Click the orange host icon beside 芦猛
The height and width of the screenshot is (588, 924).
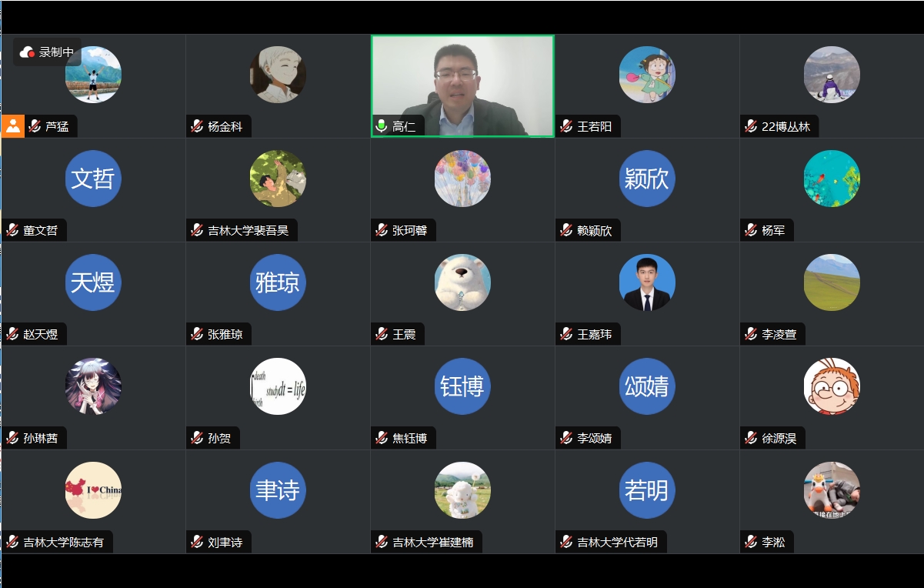coord(13,126)
